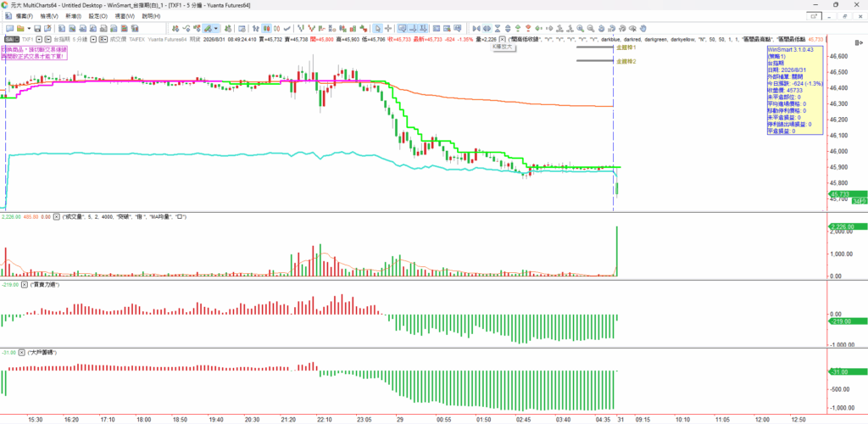Click the save floppy disk icon
This screenshot has height=424, width=868.
click(x=37, y=28)
